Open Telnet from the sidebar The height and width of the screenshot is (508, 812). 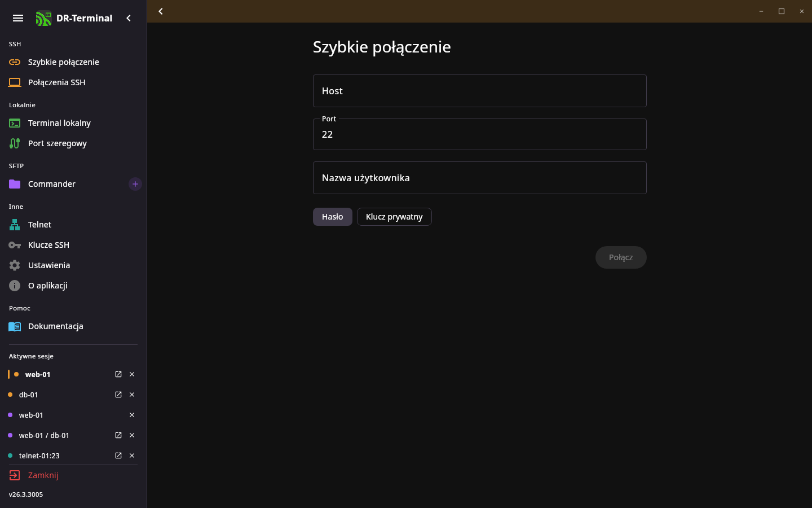click(73, 225)
